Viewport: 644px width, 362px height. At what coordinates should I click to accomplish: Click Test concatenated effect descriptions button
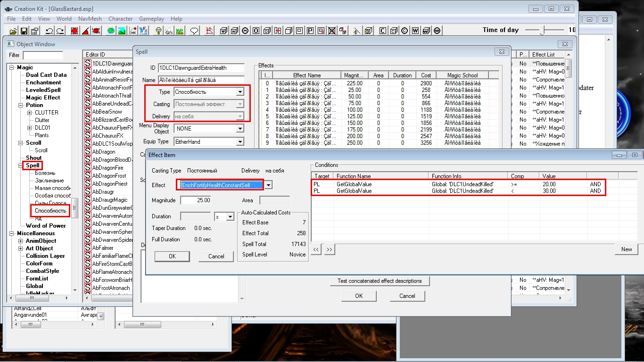pyautogui.click(x=380, y=281)
